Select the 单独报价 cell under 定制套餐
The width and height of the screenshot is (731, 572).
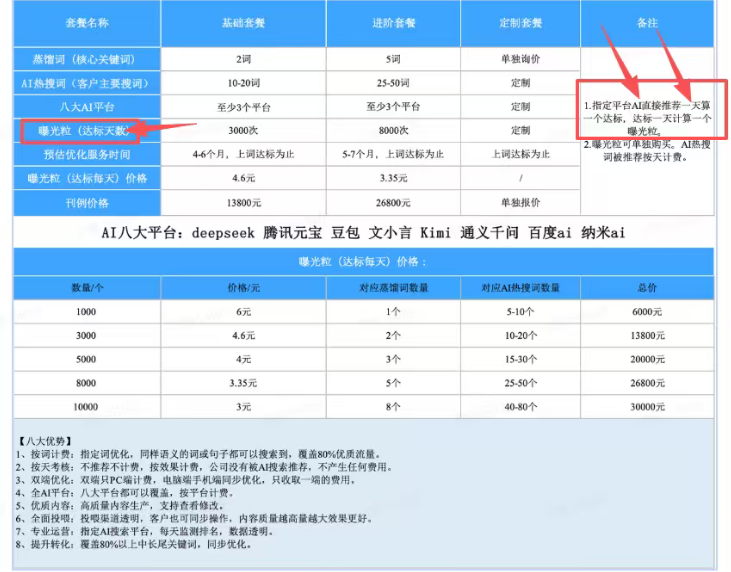point(520,202)
